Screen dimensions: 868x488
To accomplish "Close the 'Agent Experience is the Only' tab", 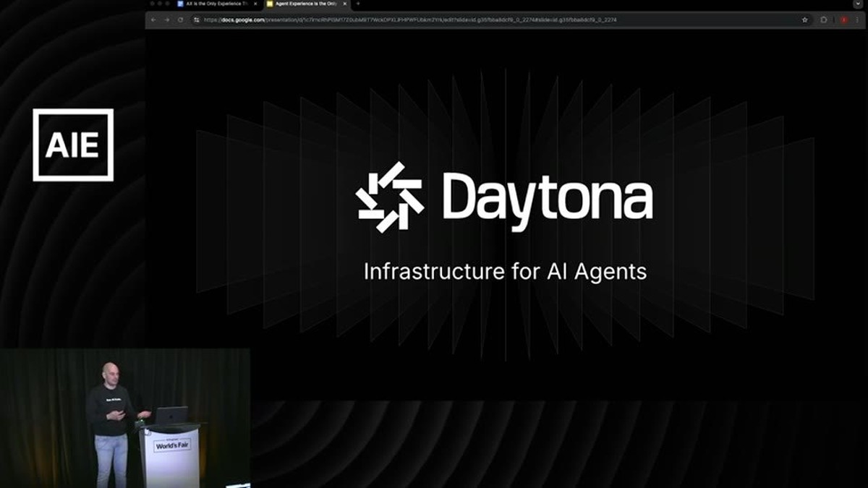I will [x=345, y=4].
